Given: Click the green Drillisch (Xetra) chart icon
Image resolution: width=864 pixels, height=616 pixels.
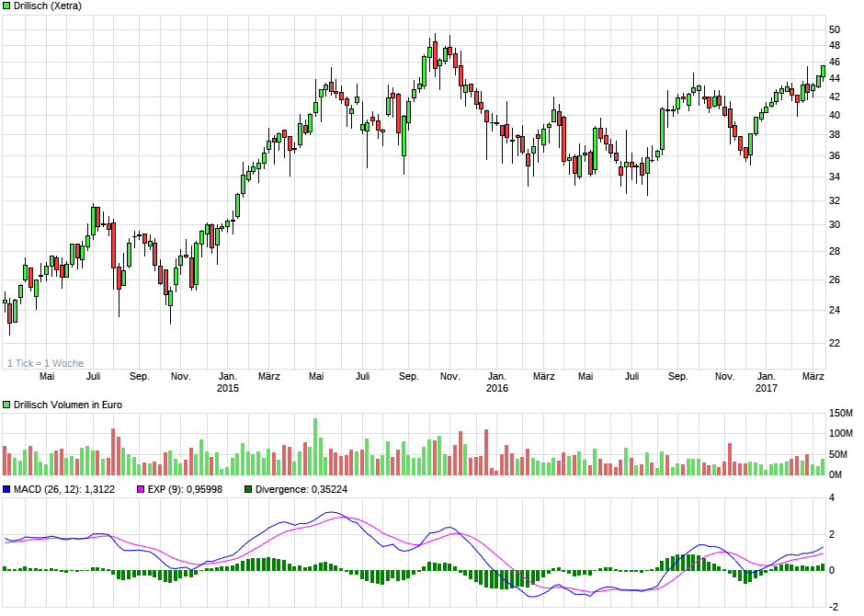Looking at the screenshot, I should [x=7, y=6].
